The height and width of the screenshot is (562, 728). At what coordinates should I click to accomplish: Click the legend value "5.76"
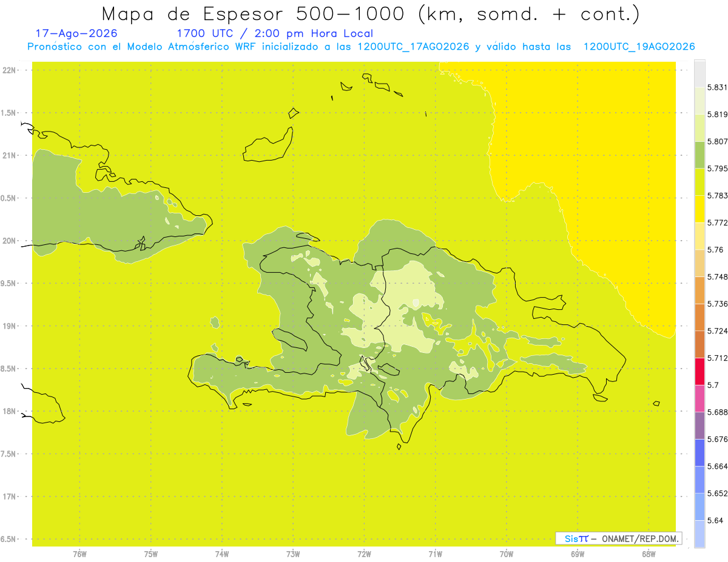[715, 250]
